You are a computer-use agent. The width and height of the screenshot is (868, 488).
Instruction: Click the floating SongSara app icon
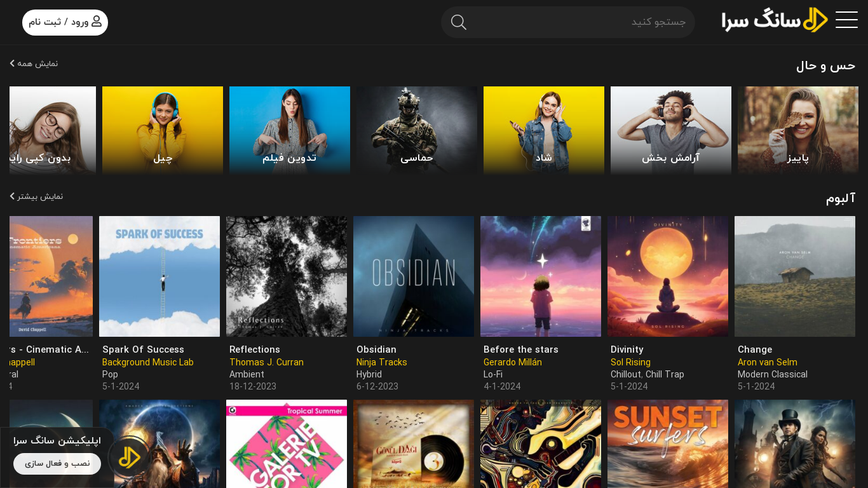point(129,457)
